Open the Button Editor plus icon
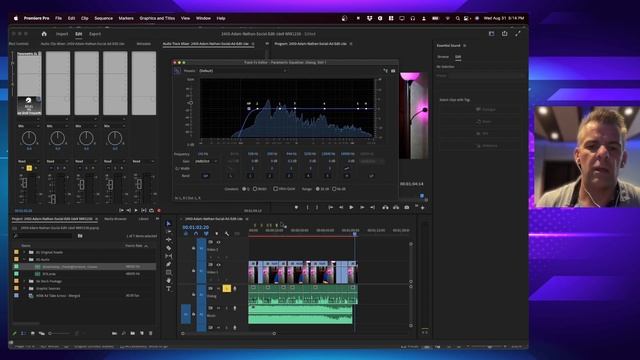 pyautogui.click(x=422, y=208)
